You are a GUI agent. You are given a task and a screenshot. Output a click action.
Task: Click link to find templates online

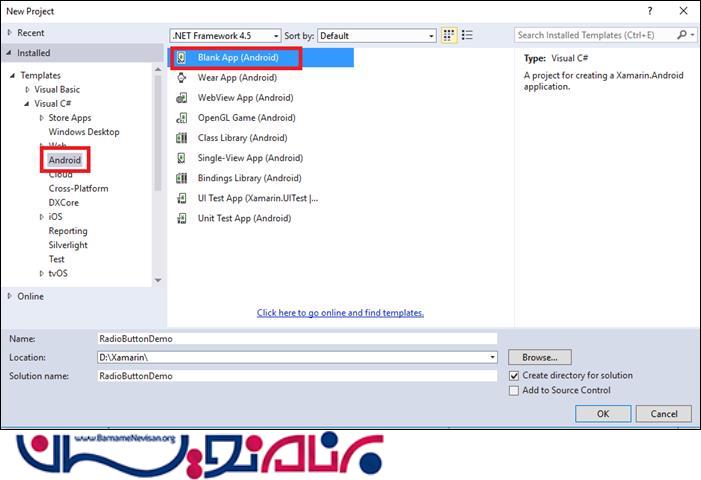pyautogui.click(x=340, y=313)
